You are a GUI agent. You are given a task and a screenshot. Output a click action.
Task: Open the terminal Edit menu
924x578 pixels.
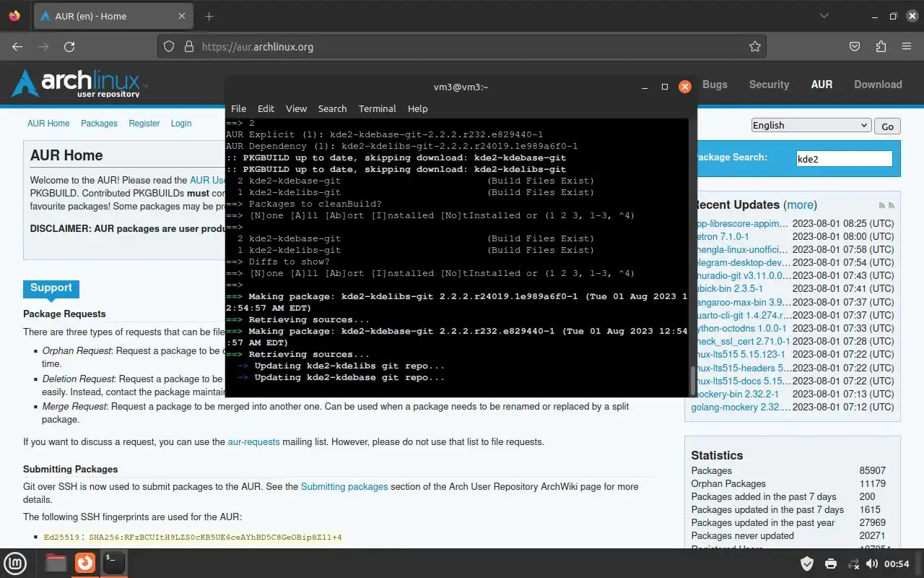tap(266, 108)
